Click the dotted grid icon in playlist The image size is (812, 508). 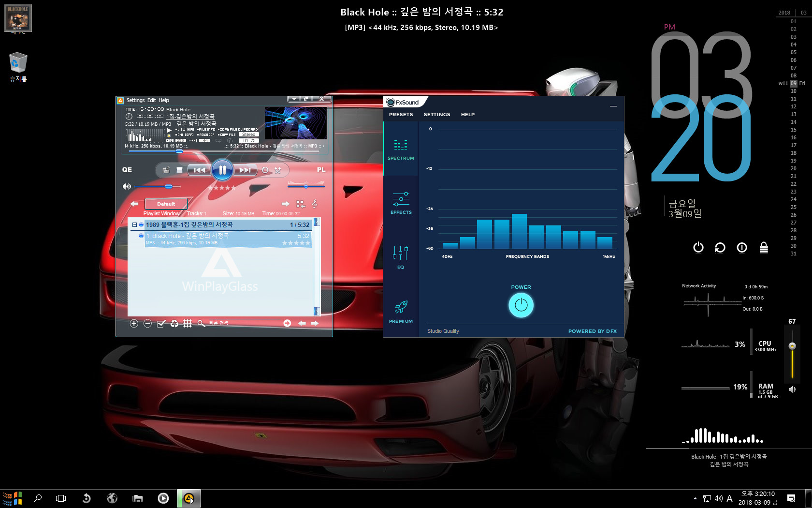tap(188, 323)
